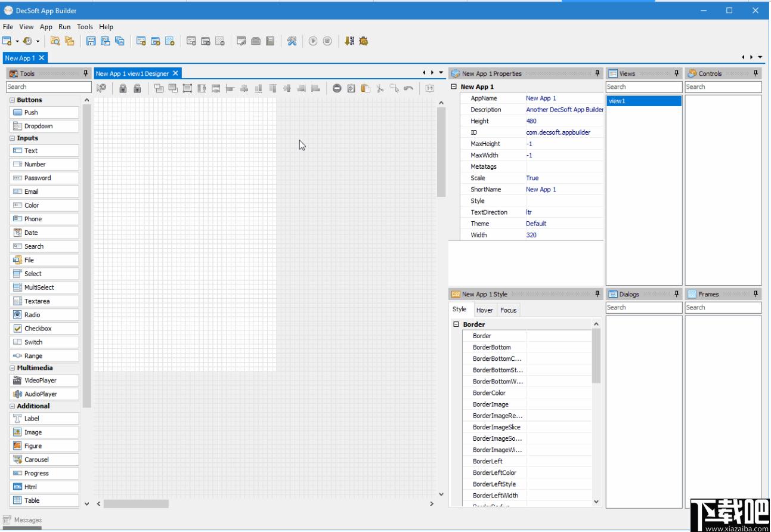Collapse the Inputs tool group
Image resolution: width=771 pixels, height=532 pixels.
13,138
